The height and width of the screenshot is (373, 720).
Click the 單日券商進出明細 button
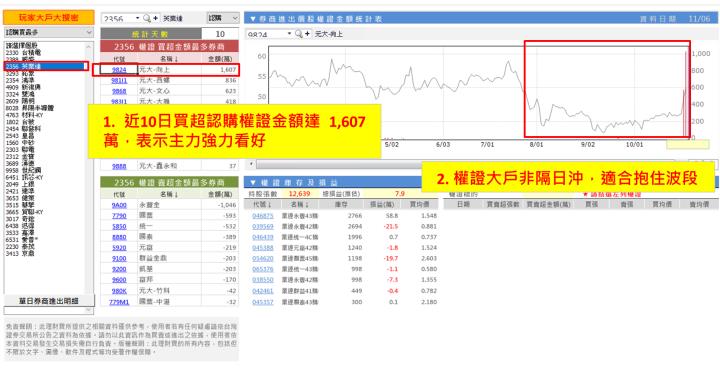coord(49,300)
